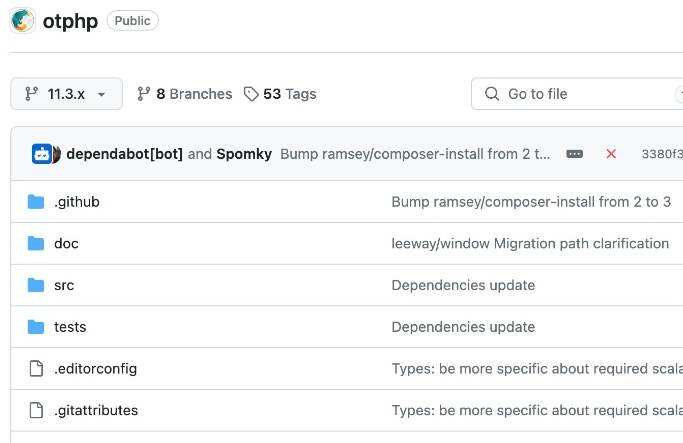Click the dependabot bot avatar icon

click(43, 154)
